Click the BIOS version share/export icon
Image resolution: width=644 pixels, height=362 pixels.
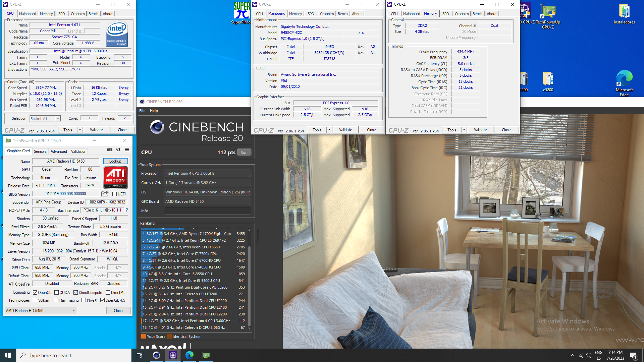click(105, 194)
